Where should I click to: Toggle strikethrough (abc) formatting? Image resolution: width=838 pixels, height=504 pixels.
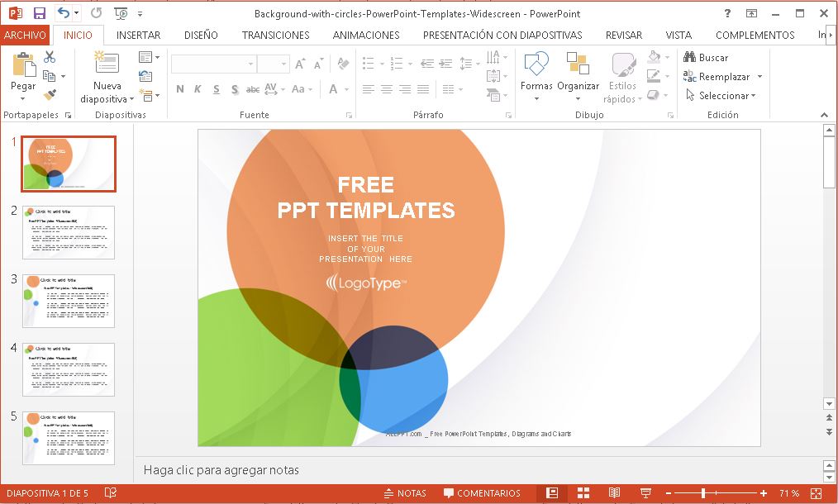(x=253, y=89)
